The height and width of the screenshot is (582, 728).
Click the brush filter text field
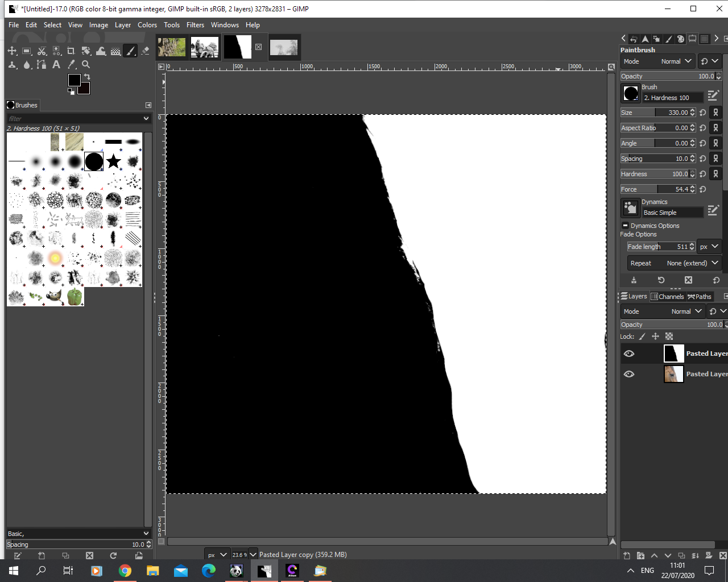74,118
